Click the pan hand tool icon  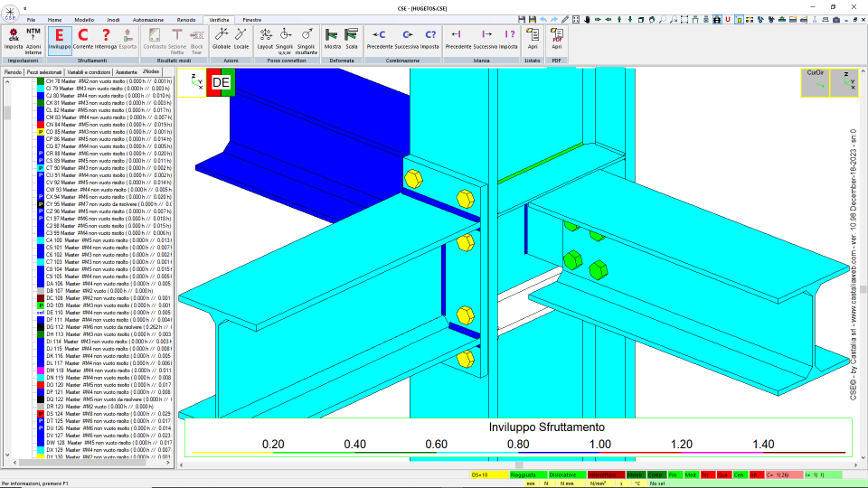click(587, 19)
